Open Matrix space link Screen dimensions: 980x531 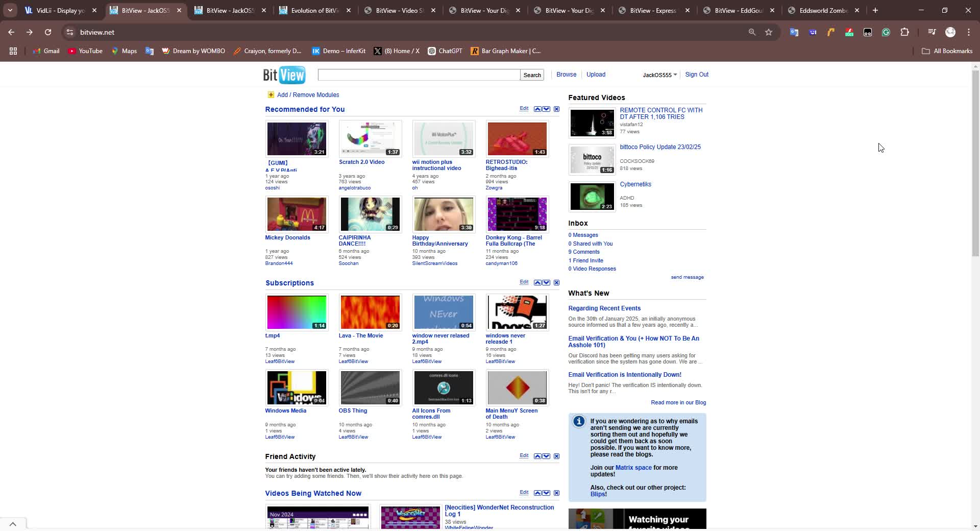[633, 468]
